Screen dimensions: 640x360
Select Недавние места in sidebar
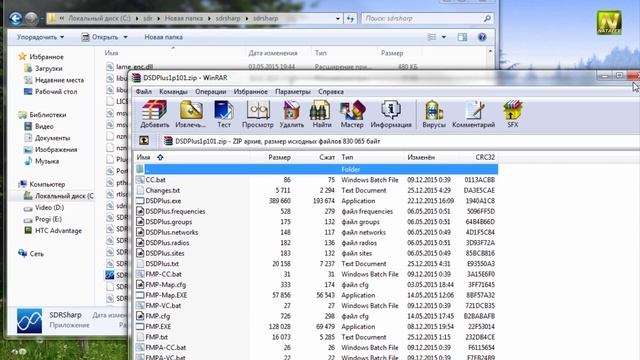tap(59, 80)
